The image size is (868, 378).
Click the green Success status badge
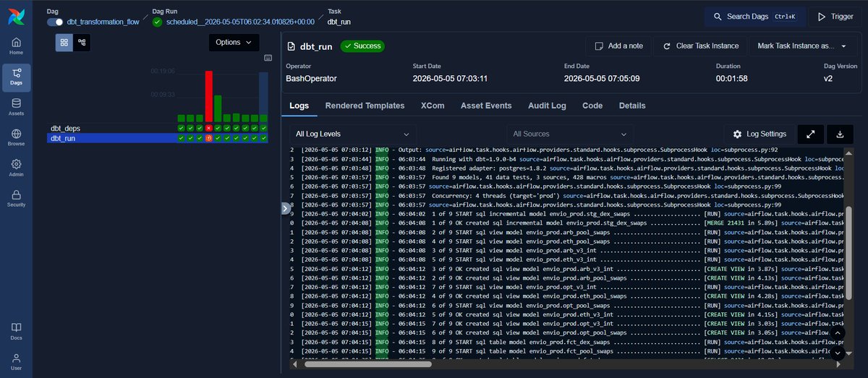[x=362, y=46]
